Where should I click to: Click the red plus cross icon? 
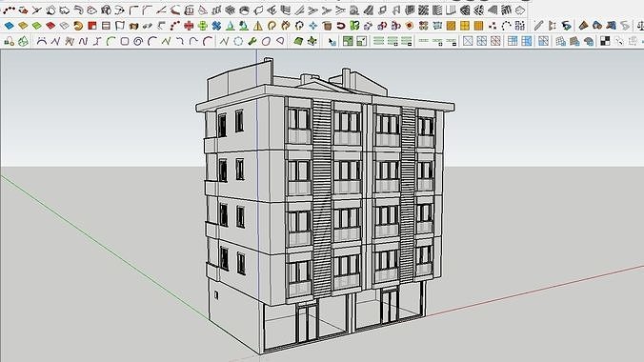[x=189, y=26]
